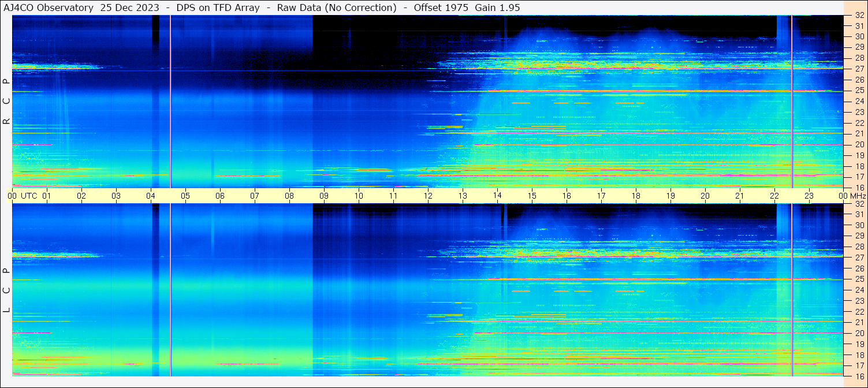Image resolution: width=868 pixels, height=388 pixels.
Task: Click the 27 MHz label of LCP panel
Action: coord(859,258)
